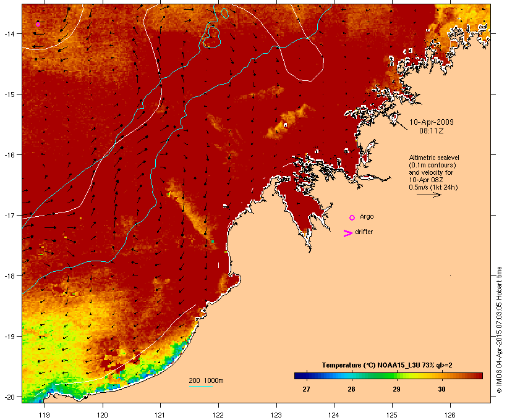The image size is (507, 420).
Task: Click the latitude axis label -19
Action: coord(9,337)
